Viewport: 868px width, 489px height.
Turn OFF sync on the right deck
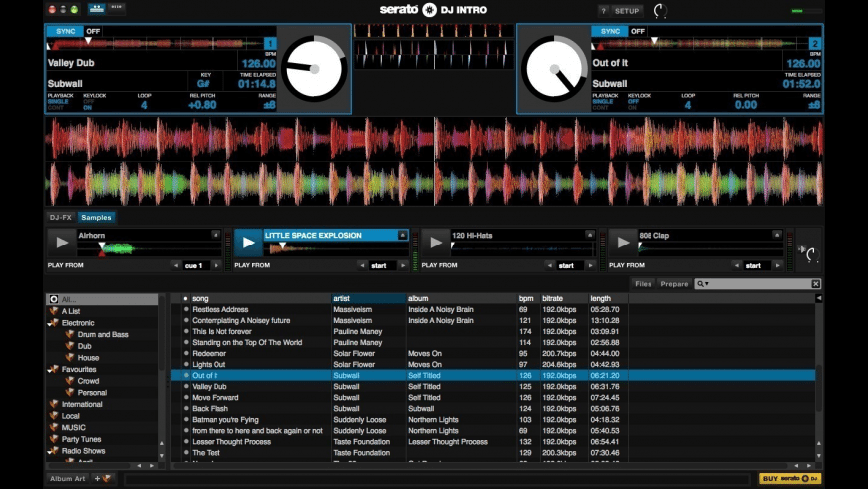(639, 31)
